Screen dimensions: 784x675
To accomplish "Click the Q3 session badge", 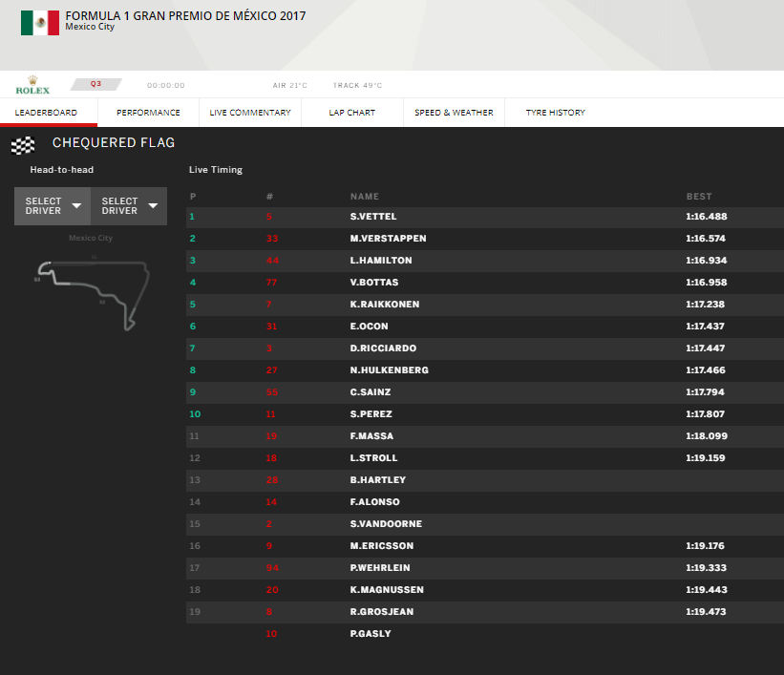I will tap(96, 84).
